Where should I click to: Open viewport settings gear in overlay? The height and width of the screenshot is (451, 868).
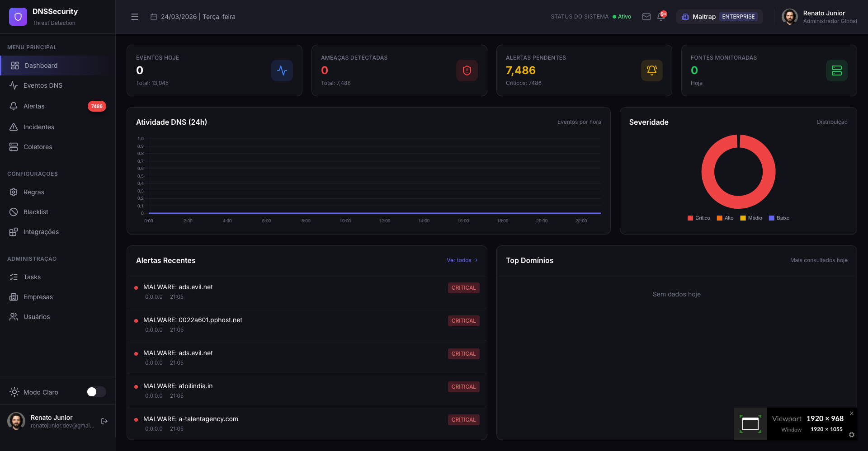click(x=852, y=435)
